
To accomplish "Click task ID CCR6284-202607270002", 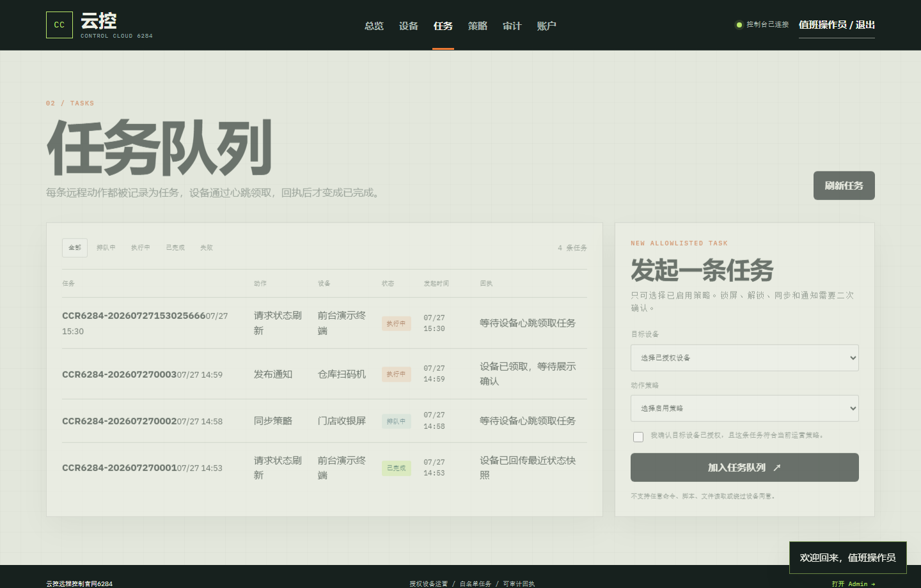I will (x=119, y=421).
